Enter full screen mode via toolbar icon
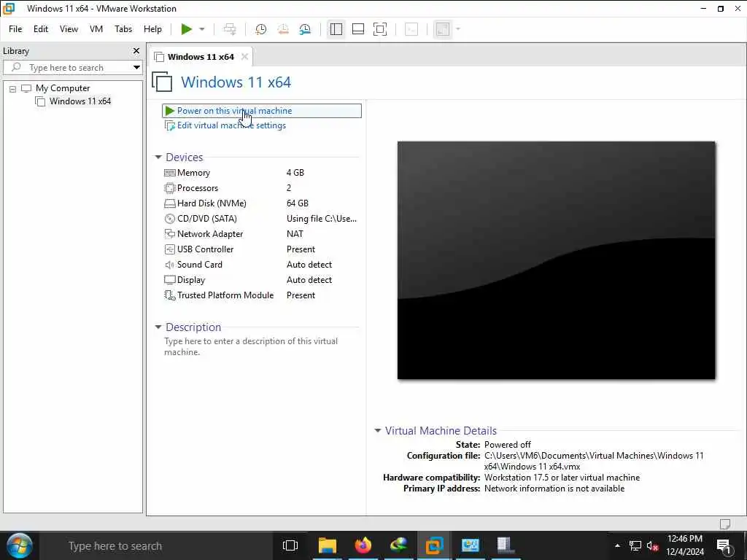The image size is (747, 560). pos(379,29)
